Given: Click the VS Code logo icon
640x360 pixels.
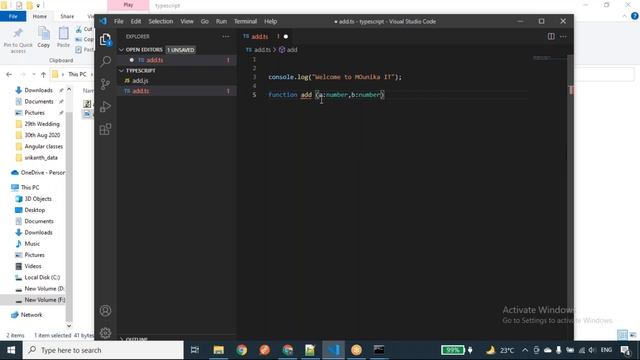Looking at the screenshot, I should [103, 21].
